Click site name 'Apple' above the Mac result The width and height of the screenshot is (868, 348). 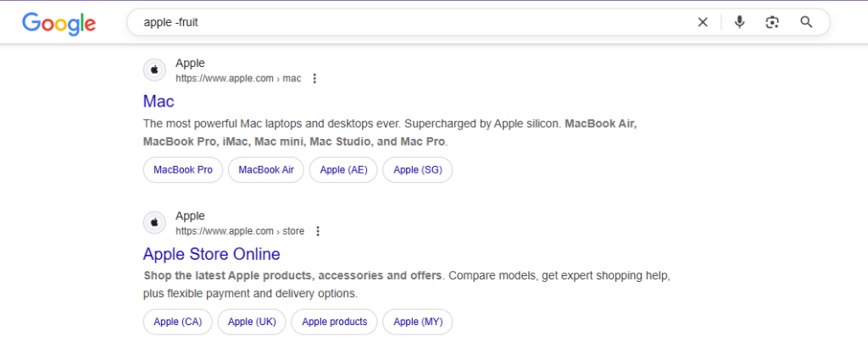point(190,63)
